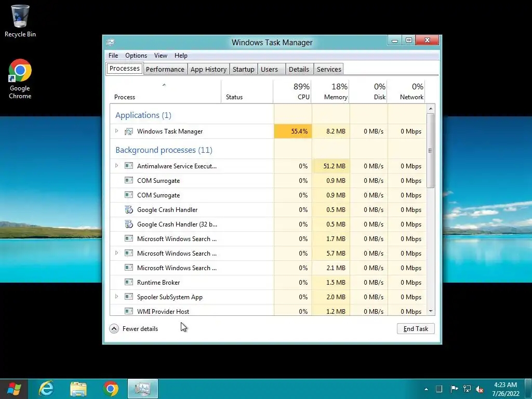Select the COM Surrogate row below Antimalware

tap(268, 180)
